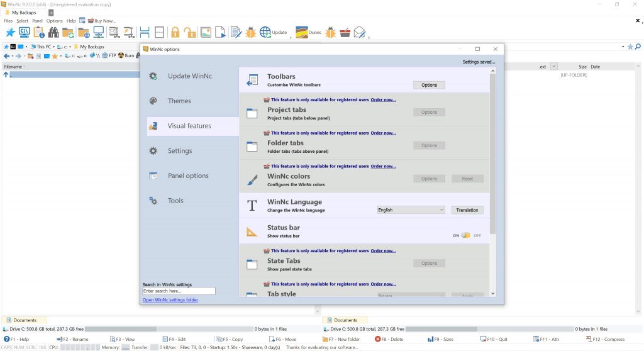Image resolution: width=644 pixels, height=351 pixels.
Task: Click the document play icon
Action: 220,32
